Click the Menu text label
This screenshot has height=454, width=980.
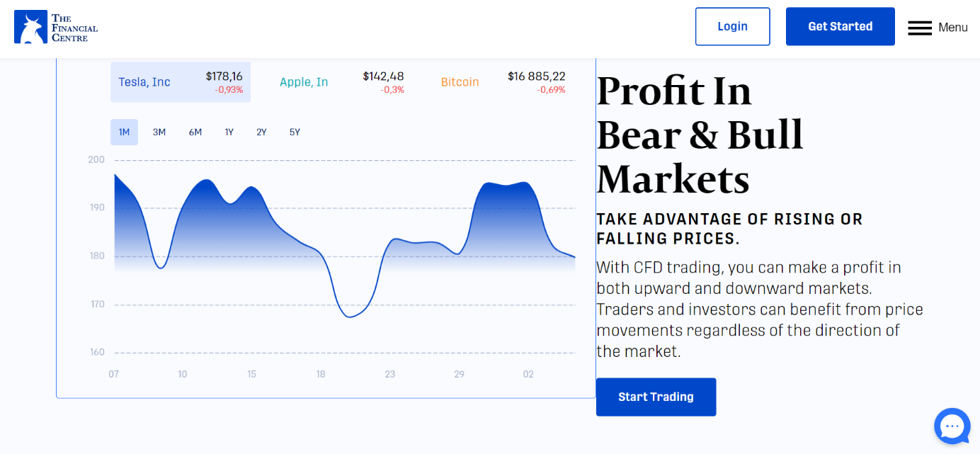952,28
